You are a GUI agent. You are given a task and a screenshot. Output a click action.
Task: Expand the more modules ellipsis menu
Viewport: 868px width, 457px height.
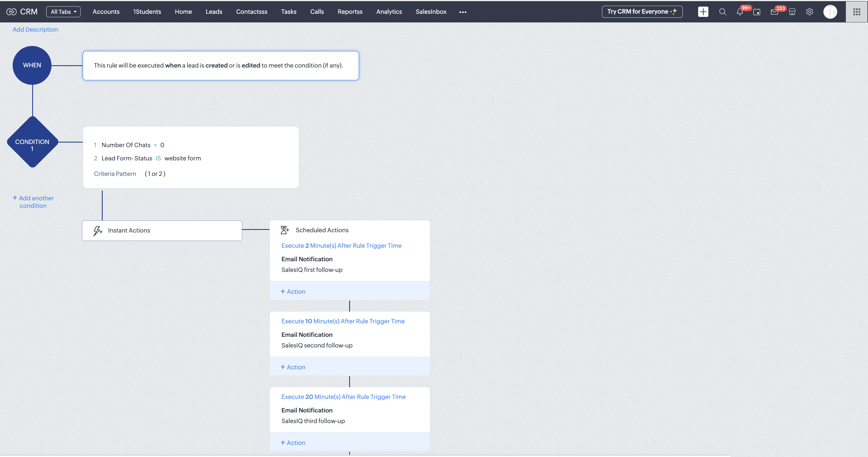click(x=463, y=12)
